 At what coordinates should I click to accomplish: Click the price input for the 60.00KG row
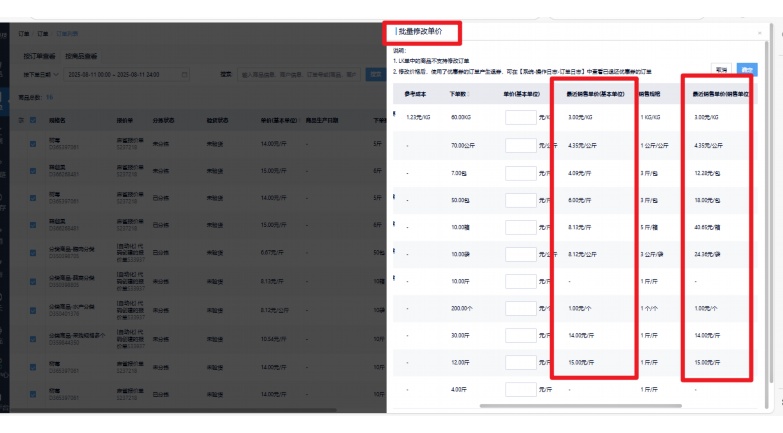click(x=521, y=117)
